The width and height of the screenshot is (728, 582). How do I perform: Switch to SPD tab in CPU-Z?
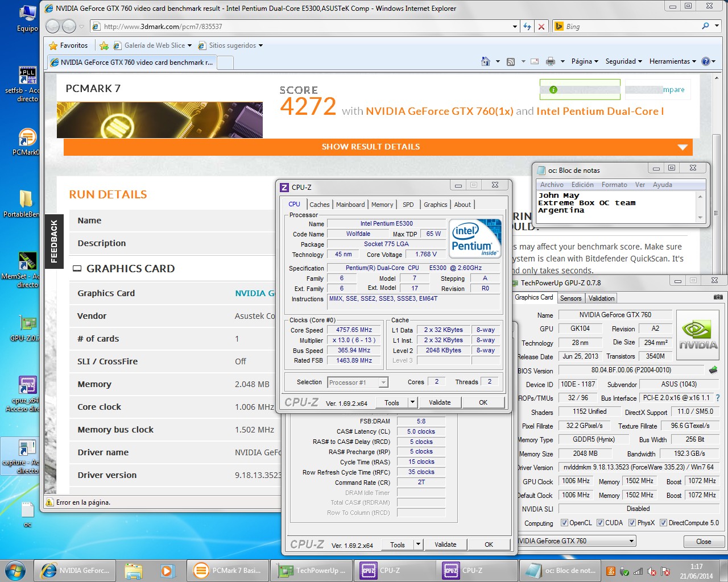point(408,205)
